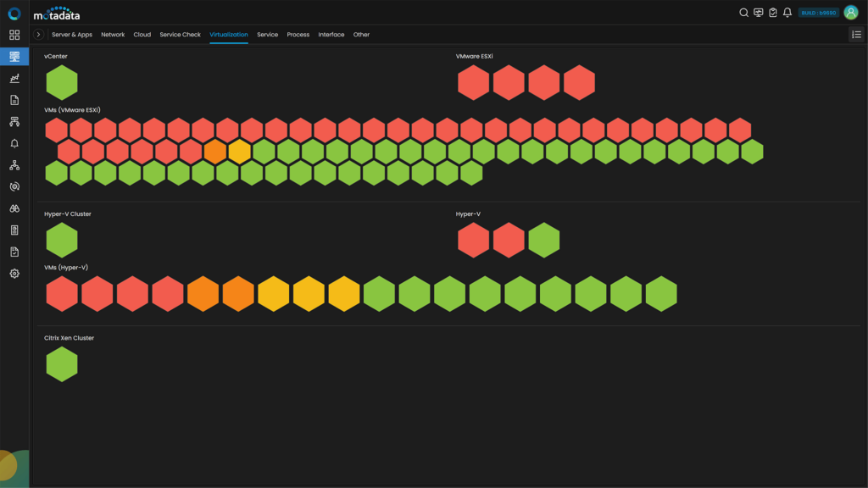Open the discovery binoculars icon in the sidebar

pyautogui.click(x=14, y=208)
